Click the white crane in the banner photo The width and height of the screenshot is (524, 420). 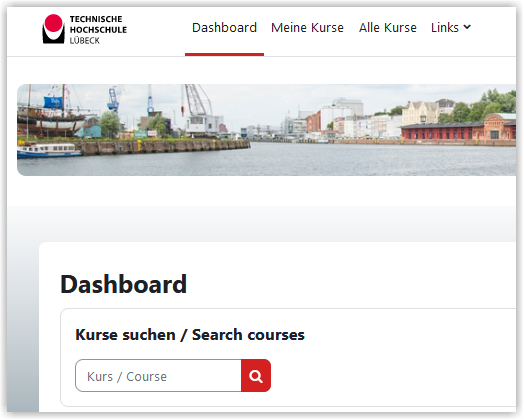point(201,110)
